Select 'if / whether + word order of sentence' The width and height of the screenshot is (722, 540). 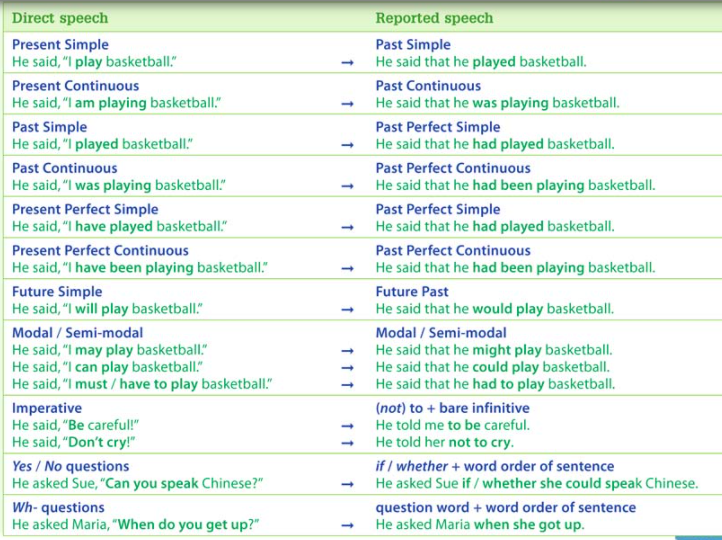(x=495, y=466)
